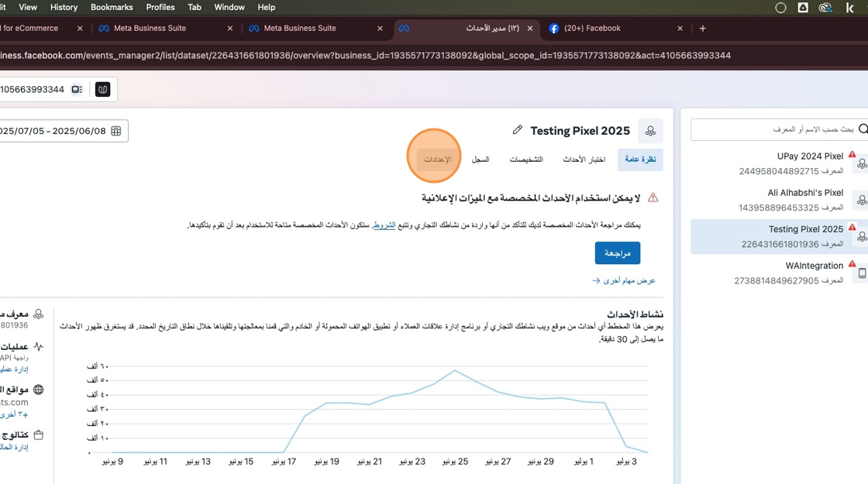This screenshot has width=868, height=484.
Task: Open the History menu
Action: [64, 7]
